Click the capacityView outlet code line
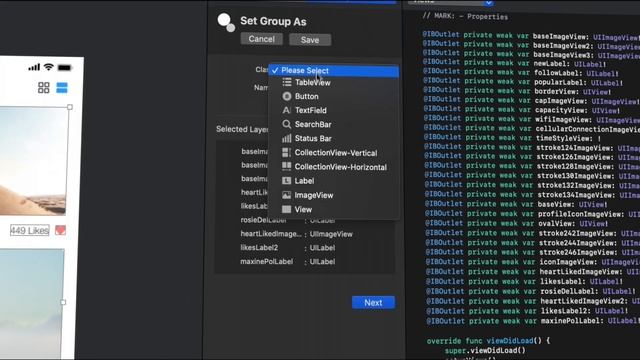Image resolution: width=640 pixels, height=360 pixels. 521,110
